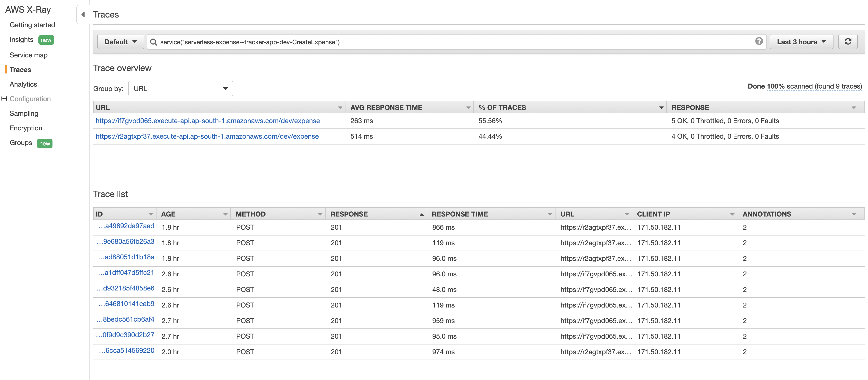The width and height of the screenshot is (868, 380).
Task: Open the filter expression help icon
Action: click(759, 41)
